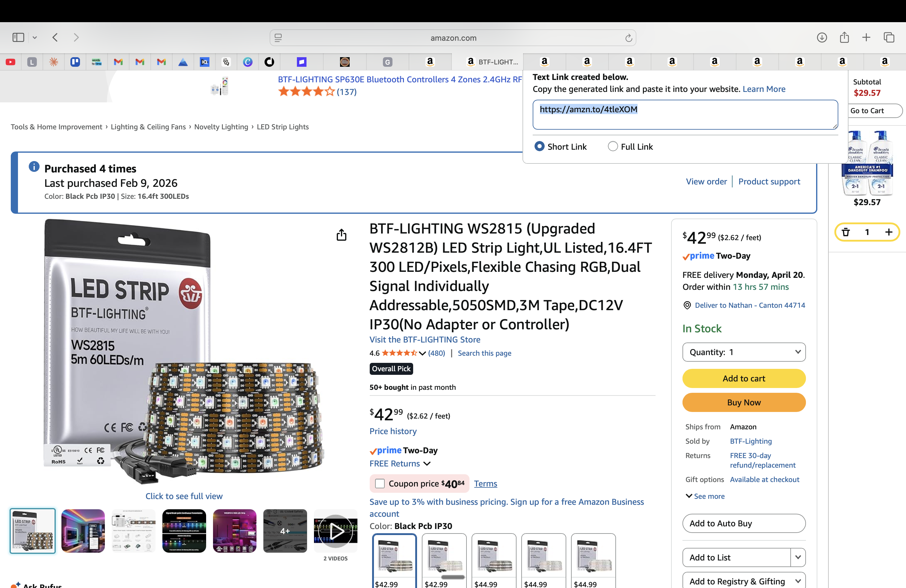Image resolution: width=906 pixels, height=588 pixels.
Task: Expand the 4.6 star rating popover chevron
Action: (422, 353)
